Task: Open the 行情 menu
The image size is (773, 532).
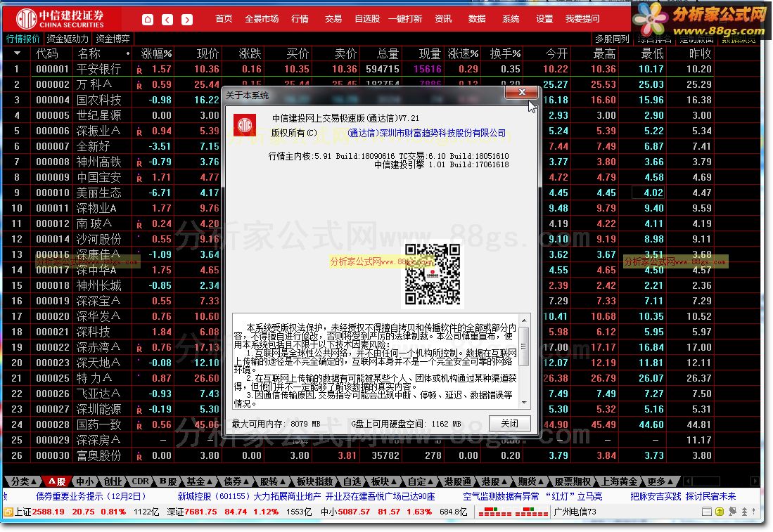Action: coord(300,19)
